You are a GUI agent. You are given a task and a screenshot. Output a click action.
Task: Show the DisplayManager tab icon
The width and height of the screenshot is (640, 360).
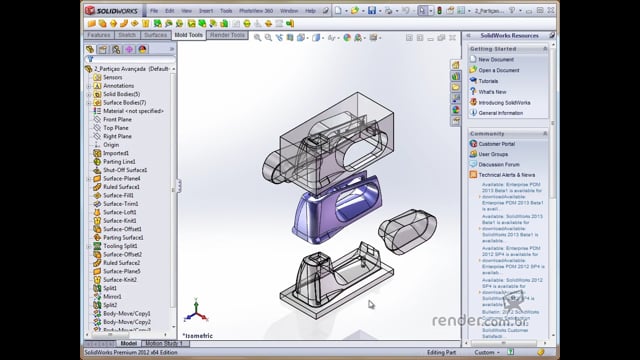click(142, 49)
